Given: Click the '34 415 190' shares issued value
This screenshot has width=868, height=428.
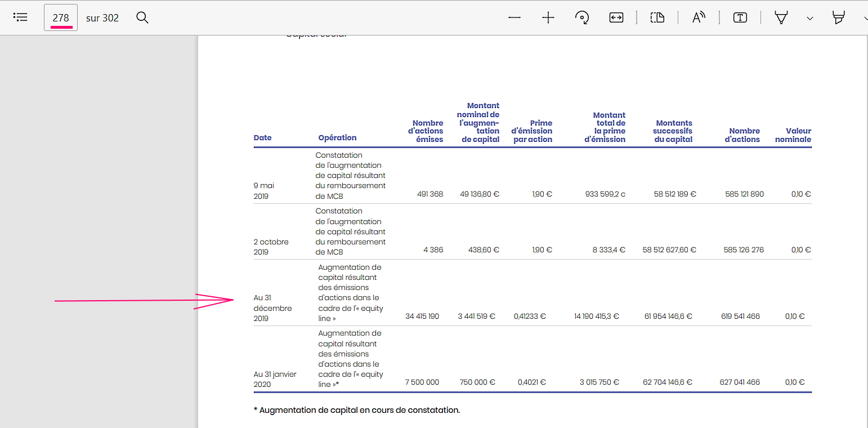Looking at the screenshot, I should 422,316.
